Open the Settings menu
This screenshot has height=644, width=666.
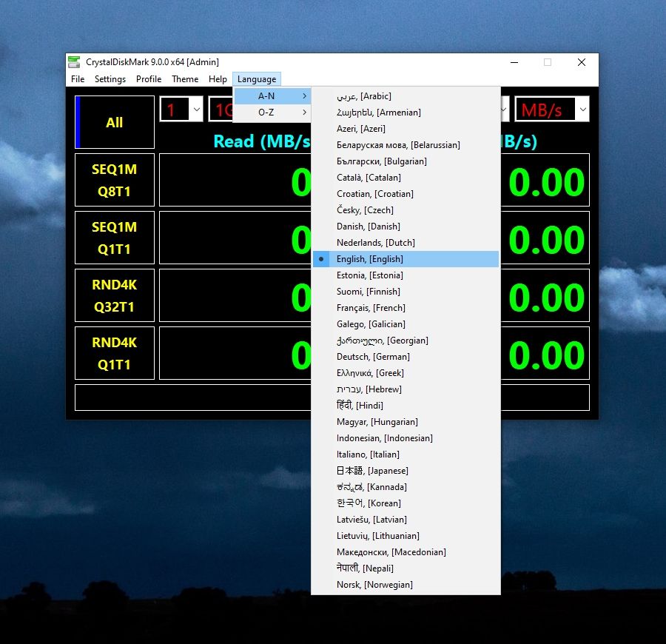110,79
